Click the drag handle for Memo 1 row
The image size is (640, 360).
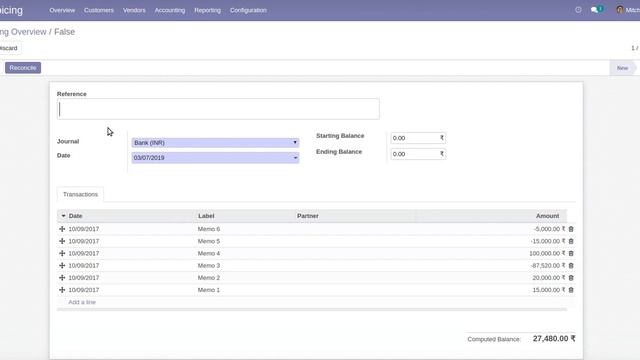click(x=62, y=290)
